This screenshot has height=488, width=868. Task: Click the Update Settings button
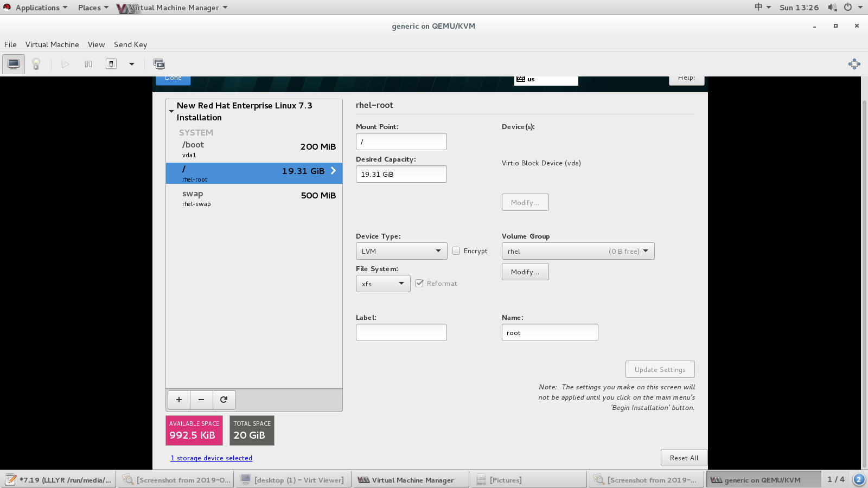click(x=660, y=369)
